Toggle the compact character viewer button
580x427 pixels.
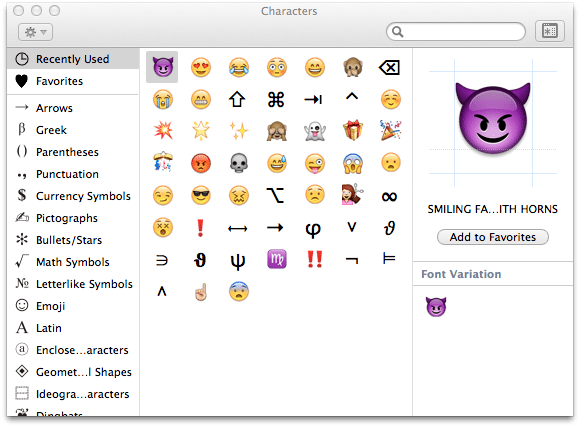pos(550,31)
